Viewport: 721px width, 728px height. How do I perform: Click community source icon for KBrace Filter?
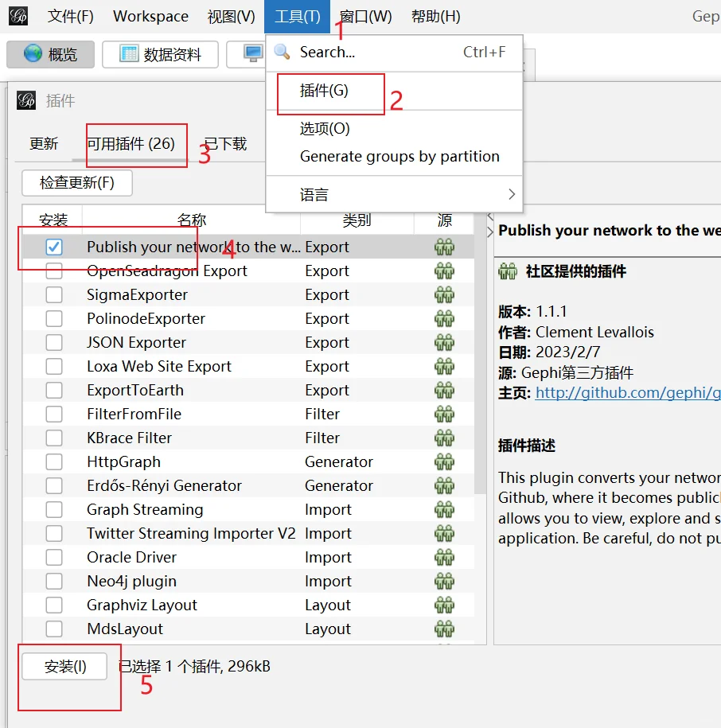pyautogui.click(x=444, y=438)
